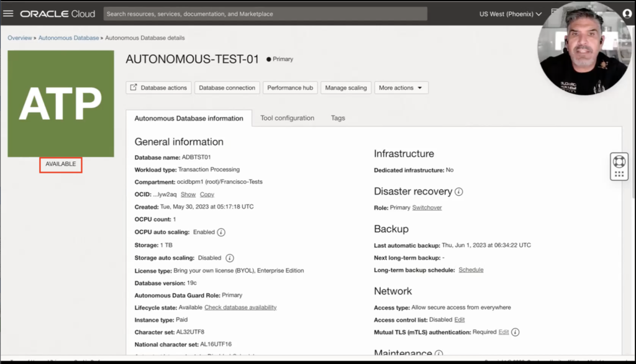
Task: Click the user profile icon
Action: [627, 14]
